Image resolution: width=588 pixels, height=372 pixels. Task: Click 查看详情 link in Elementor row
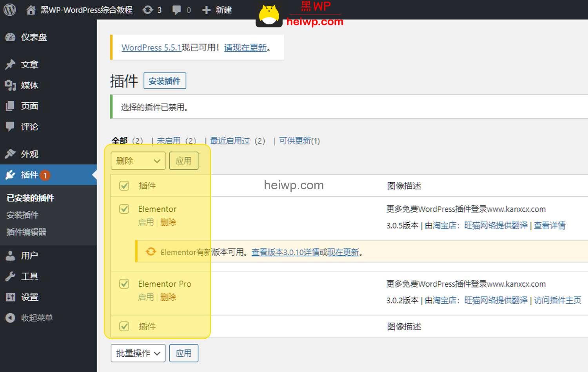[550, 225]
